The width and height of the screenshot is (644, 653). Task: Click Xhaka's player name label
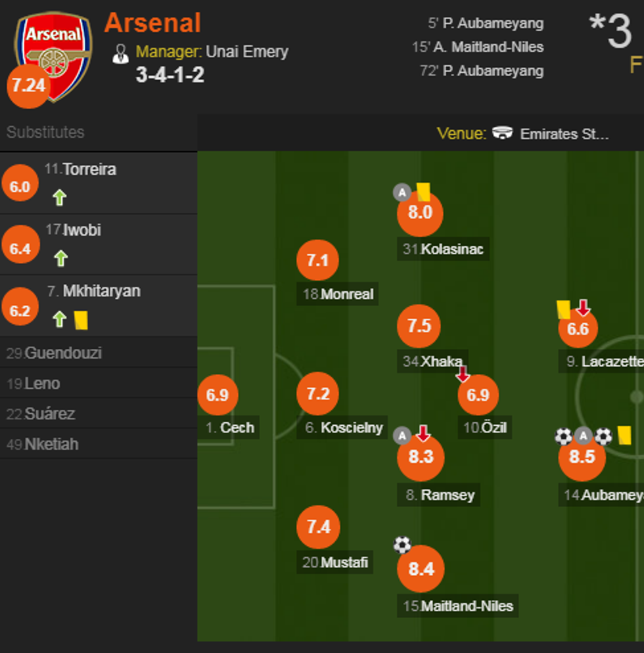[442, 361]
